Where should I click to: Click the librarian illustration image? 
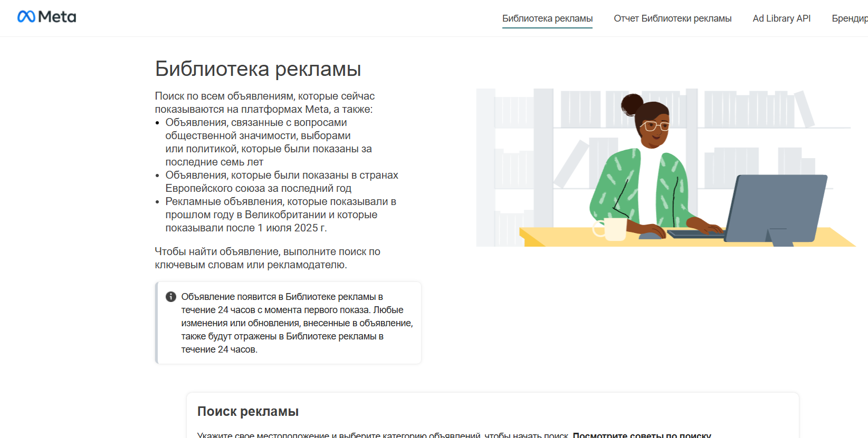[666, 168]
